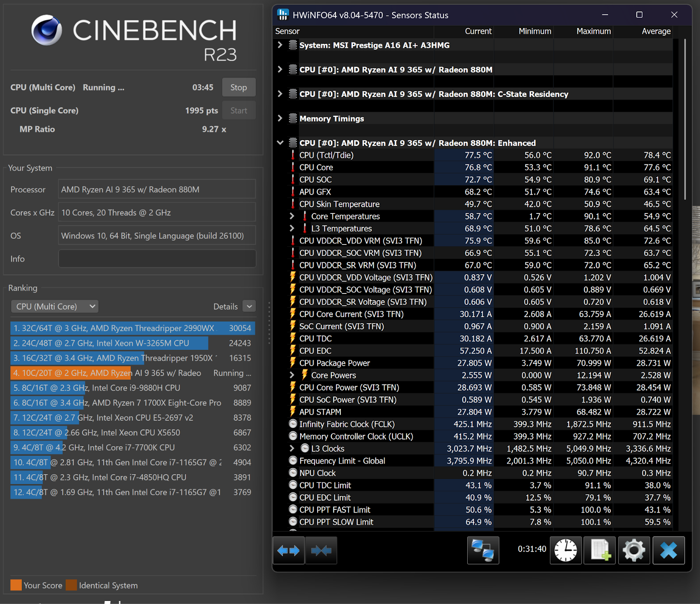Click the Current column header
Image resolution: width=700 pixels, height=604 pixels.
[x=464, y=31]
